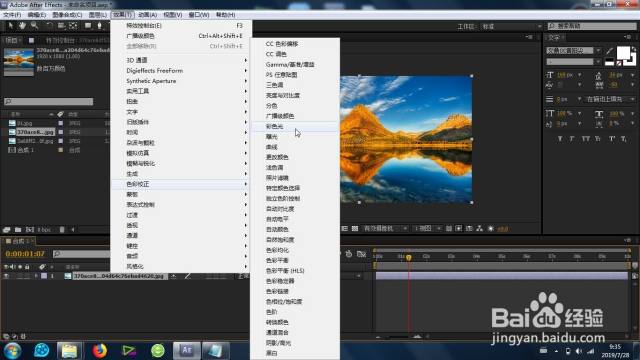Click the After Effects taskbar button
Screen dimensions: 640x360
click(187, 351)
